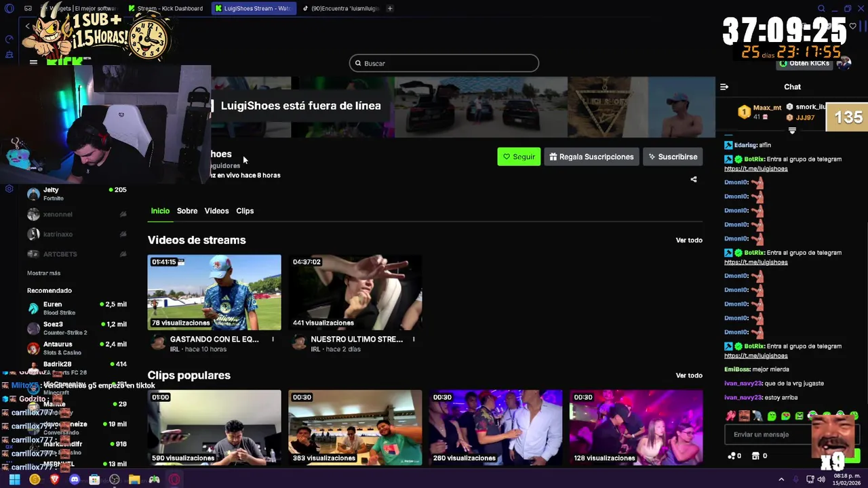The image size is (868, 488).
Task: Play the clip with 128 visualizaciones
Action: pos(636,428)
